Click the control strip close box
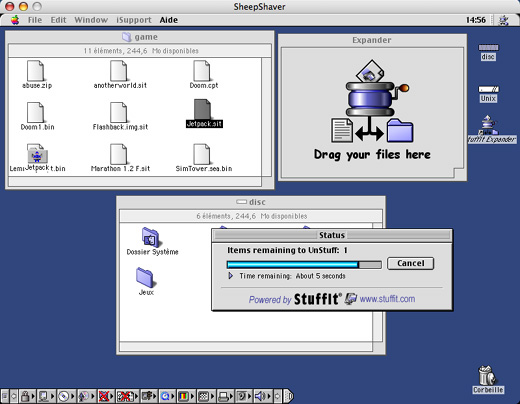This screenshot has height=404, width=520. click(x=5, y=396)
